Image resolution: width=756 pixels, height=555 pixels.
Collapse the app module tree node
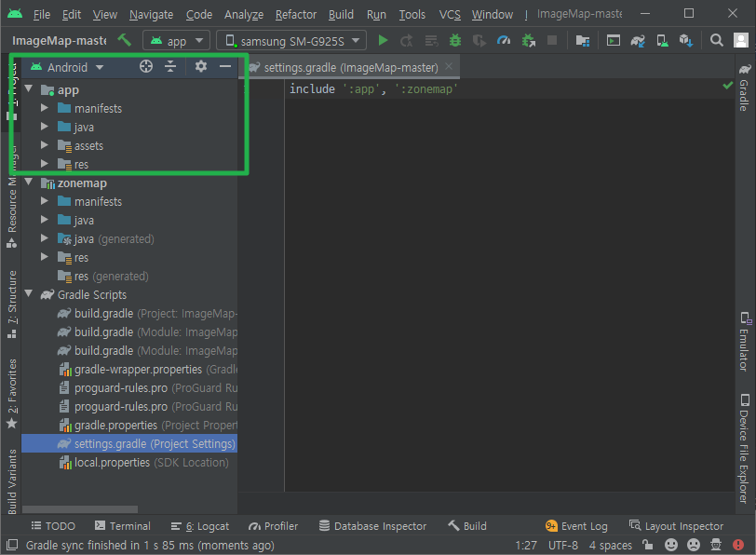point(29,89)
